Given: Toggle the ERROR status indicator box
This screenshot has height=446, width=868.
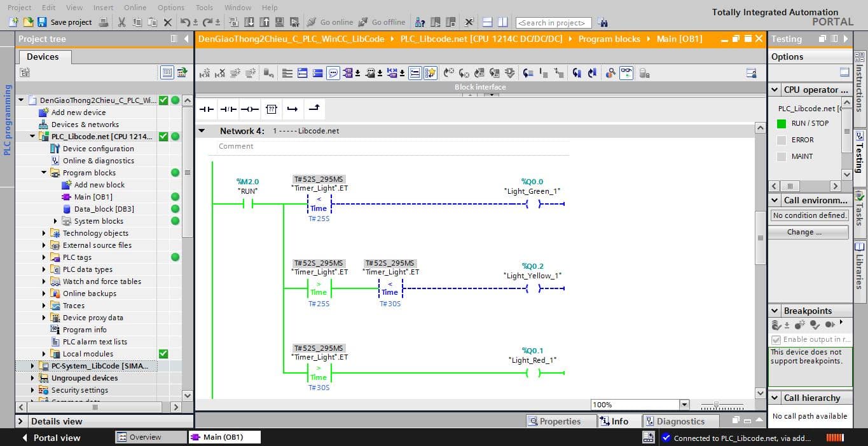Looking at the screenshot, I should pyautogui.click(x=782, y=140).
